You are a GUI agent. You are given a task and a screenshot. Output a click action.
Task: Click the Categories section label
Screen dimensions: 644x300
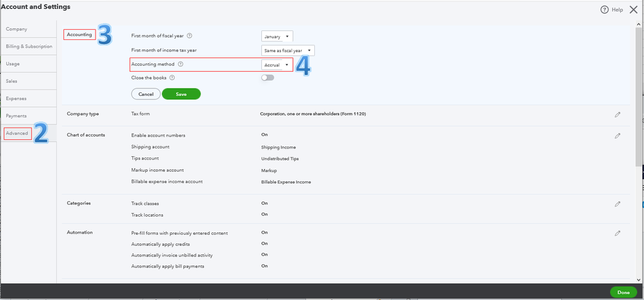coord(79,203)
